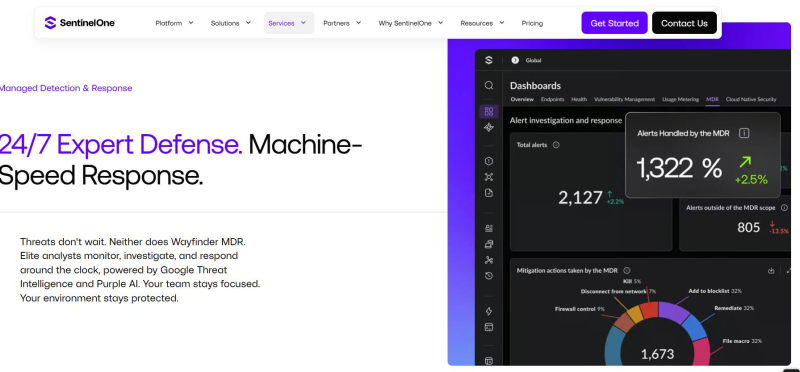This screenshot has height=372, width=800.
Task: Click the Contact Us button
Action: click(684, 23)
